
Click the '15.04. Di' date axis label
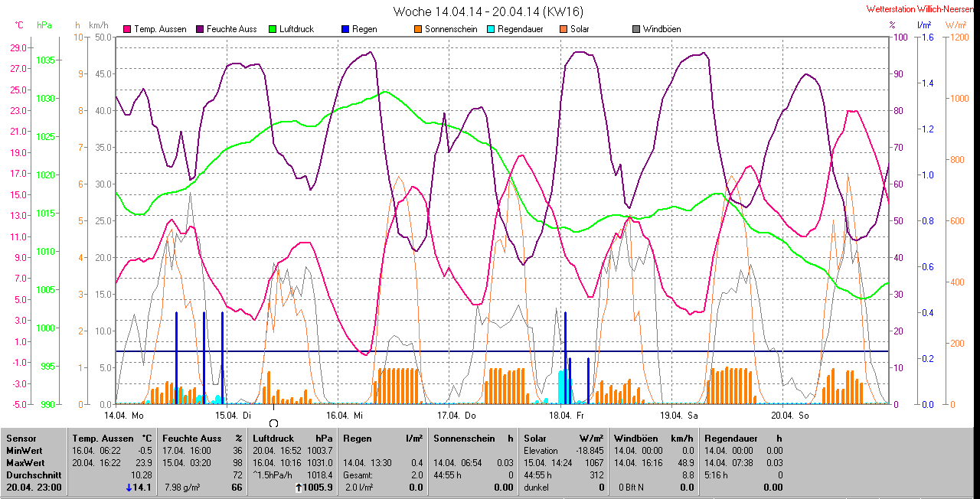pyautogui.click(x=232, y=416)
